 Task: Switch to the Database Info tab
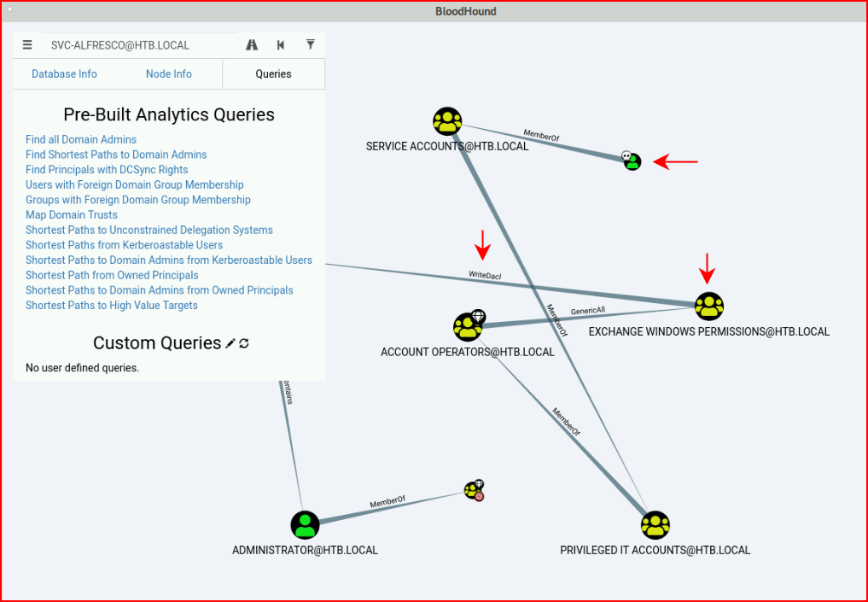coord(64,73)
